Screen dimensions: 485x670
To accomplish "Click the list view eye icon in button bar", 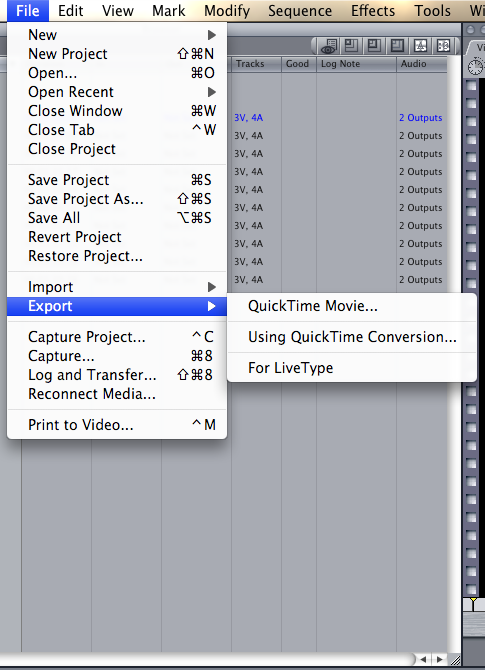I will [329, 46].
